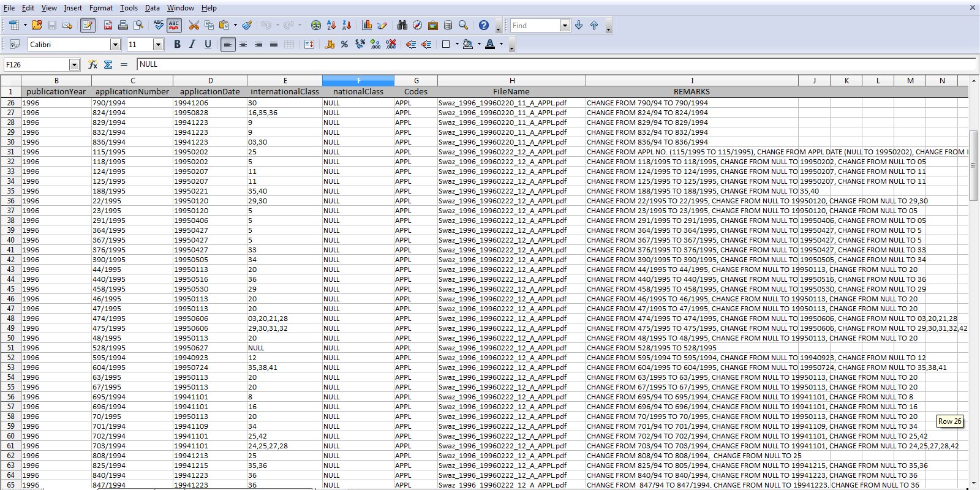Open the Borders dropdown arrow

pyautogui.click(x=457, y=44)
